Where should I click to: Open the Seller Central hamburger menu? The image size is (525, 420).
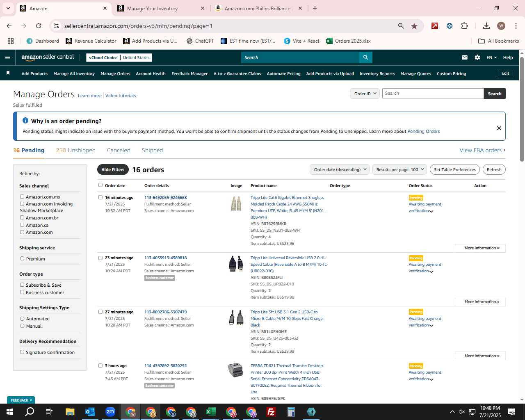(x=8, y=57)
